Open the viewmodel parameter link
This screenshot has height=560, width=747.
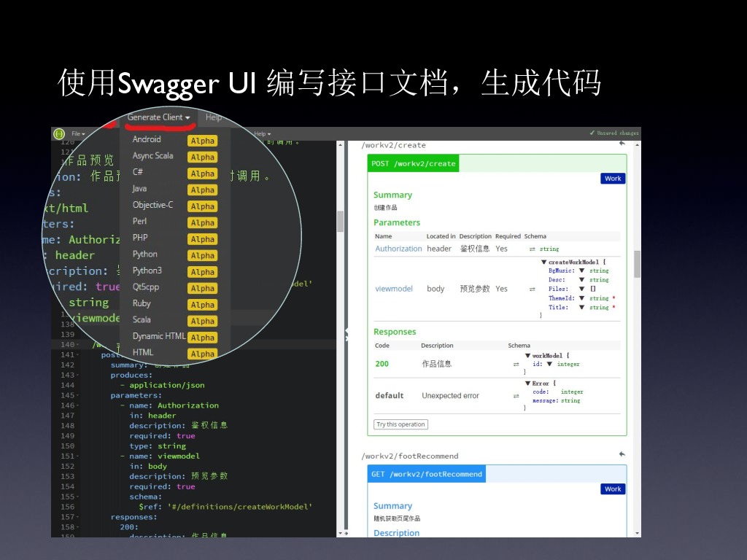pos(393,289)
